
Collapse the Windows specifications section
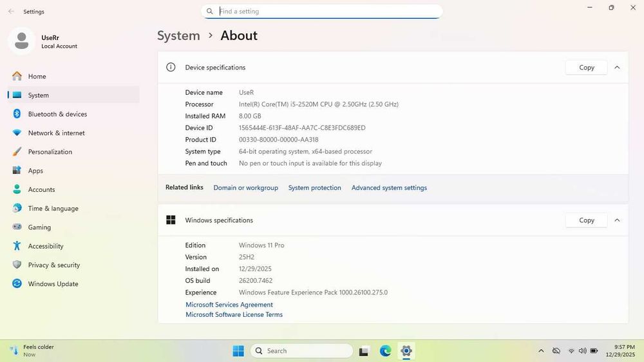coord(617,220)
